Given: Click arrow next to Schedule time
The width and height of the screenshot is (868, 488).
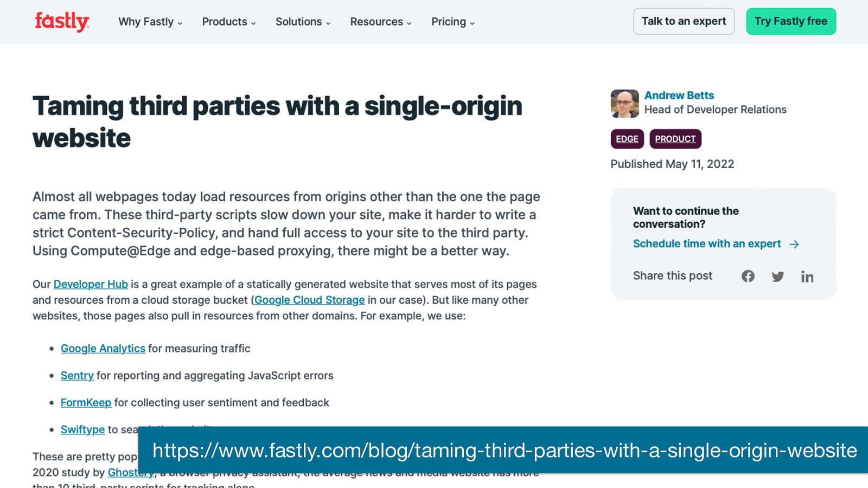Looking at the screenshot, I should tap(794, 244).
